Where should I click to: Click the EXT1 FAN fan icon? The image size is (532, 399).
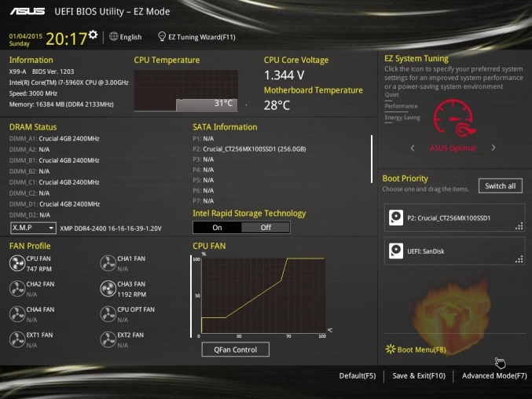(x=17, y=339)
